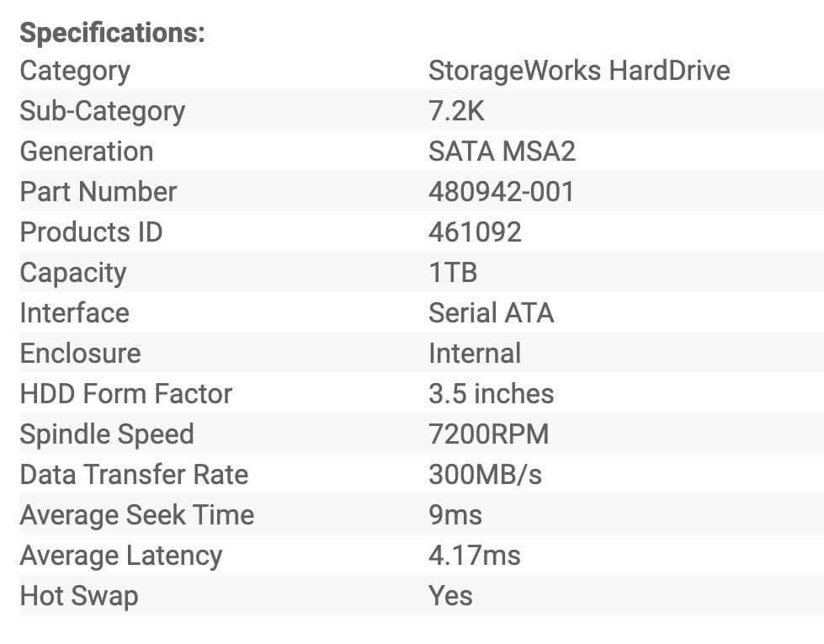Select the Part Number label
The width and height of the screenshot is (824, 644).
coord(98,192)
